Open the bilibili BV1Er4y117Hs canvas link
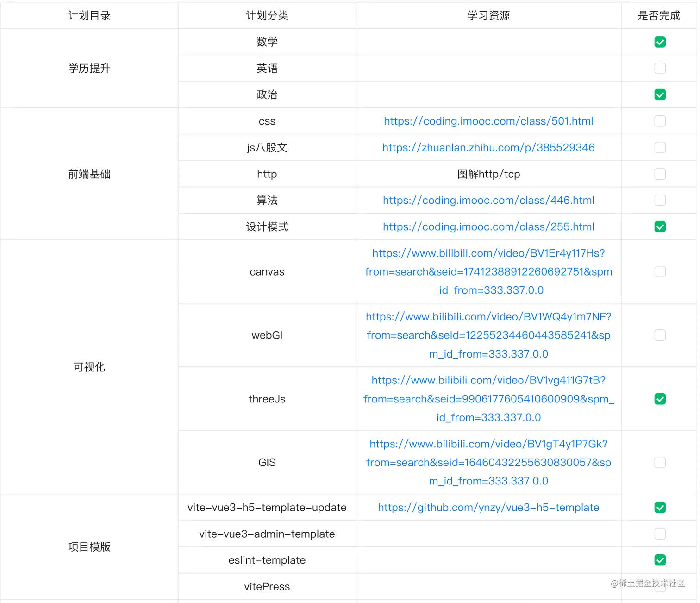This screenshot has height=603, width=700. 488,272
